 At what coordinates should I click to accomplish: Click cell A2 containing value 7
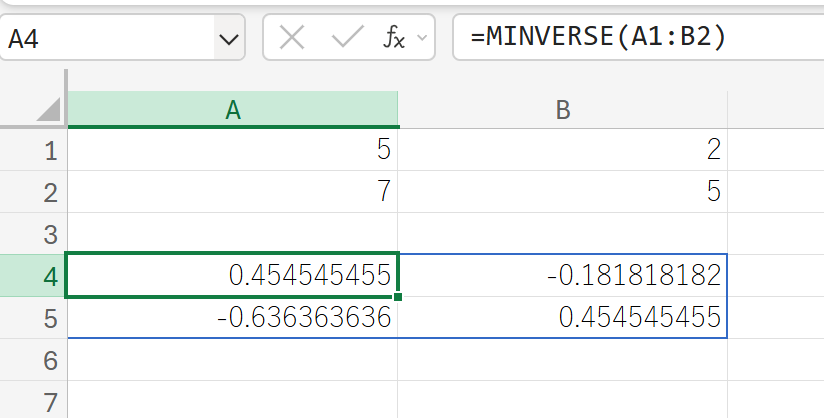point(232,191)
